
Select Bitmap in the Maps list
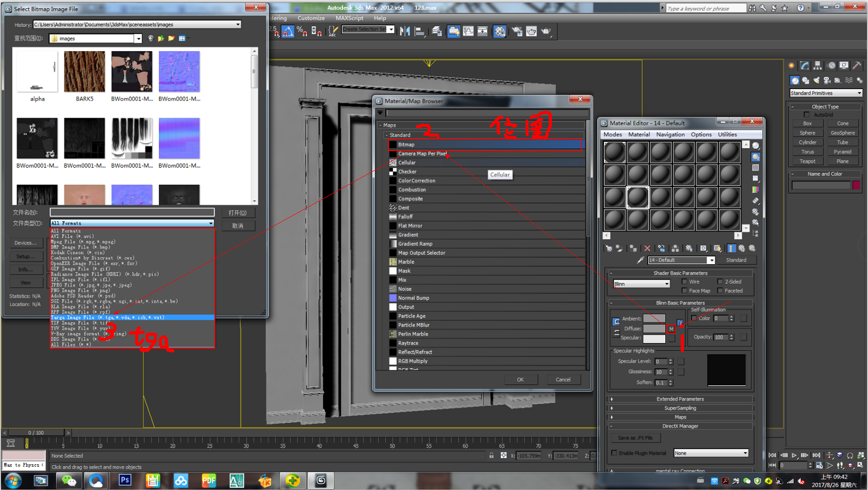[x=485, y=144]
